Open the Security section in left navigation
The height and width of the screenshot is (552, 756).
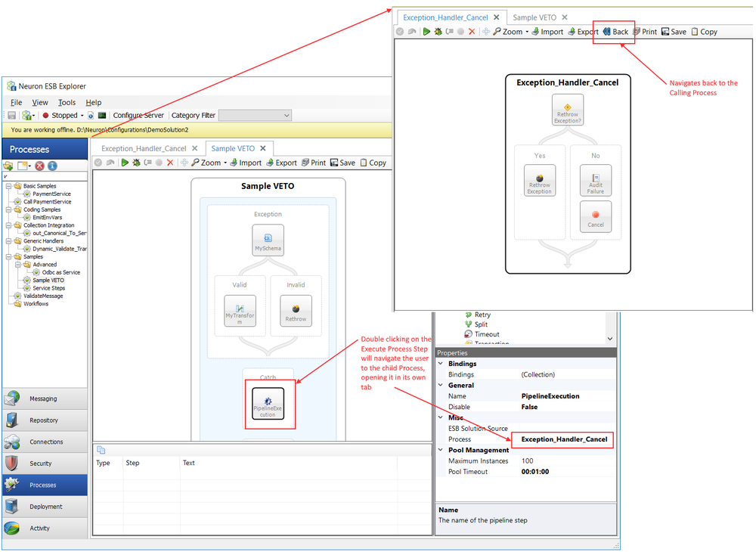(45, 464)
